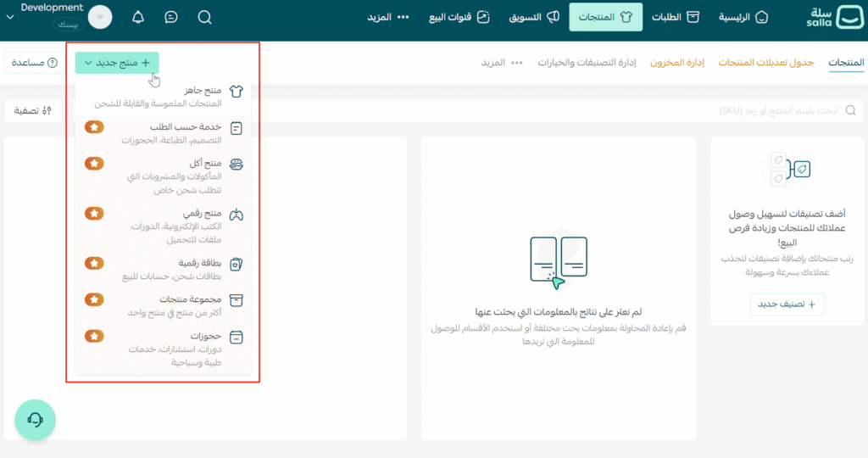This screenshot has height=458, width=868.
Task: Open the جدول تعديلات المنتجات tab
Action: coord(766,63)
